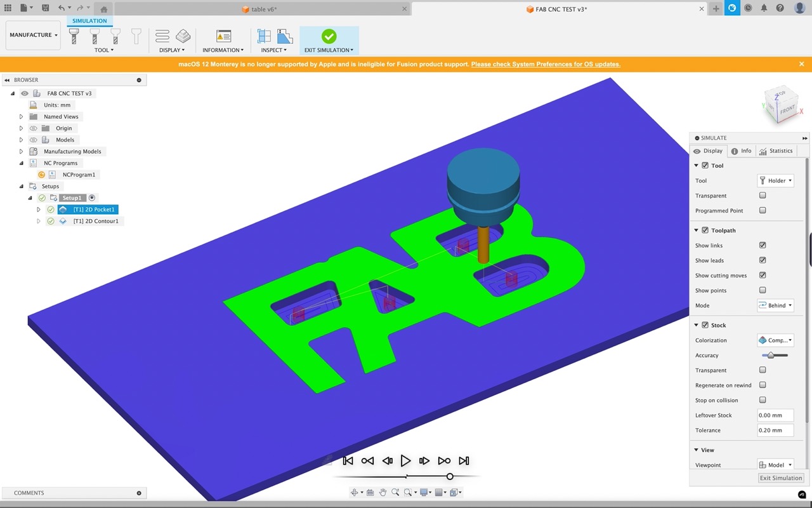Open the Tool Holder dropdown

[x=775, y=181]
